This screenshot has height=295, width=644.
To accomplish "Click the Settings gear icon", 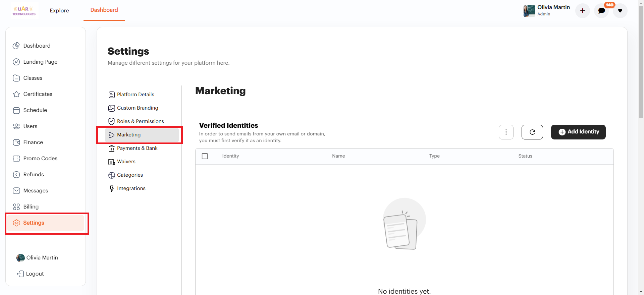I will (16, 223).
